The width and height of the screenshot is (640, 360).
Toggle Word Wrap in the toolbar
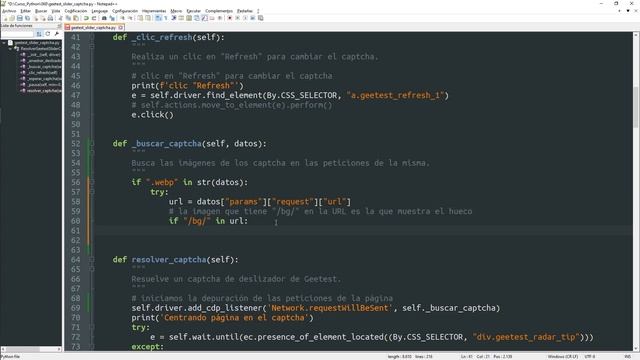[x=158, y=18]
